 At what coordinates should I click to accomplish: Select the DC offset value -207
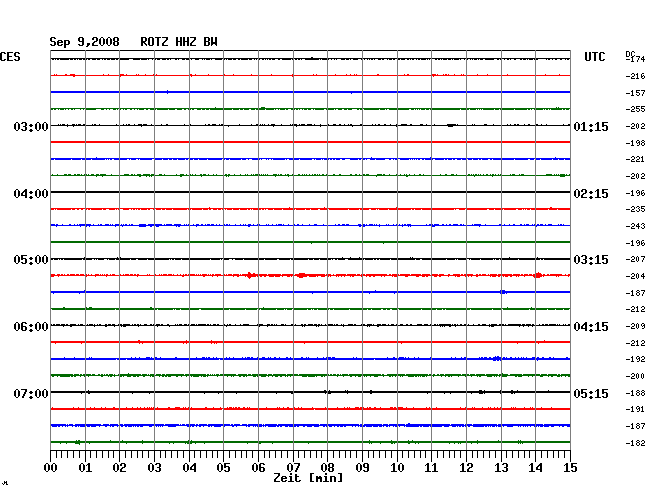pyautogui.click(x=635, y=259)
